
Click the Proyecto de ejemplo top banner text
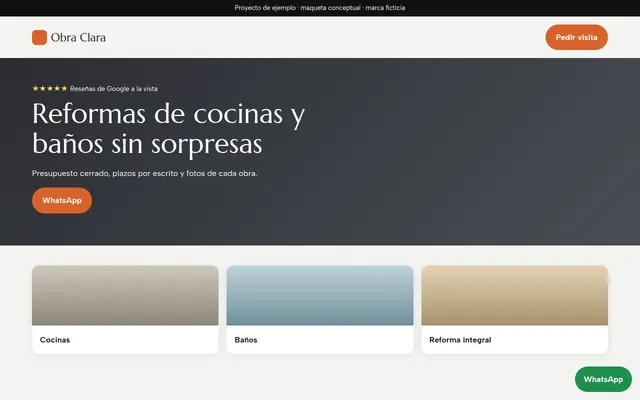[x=320, y=8]
